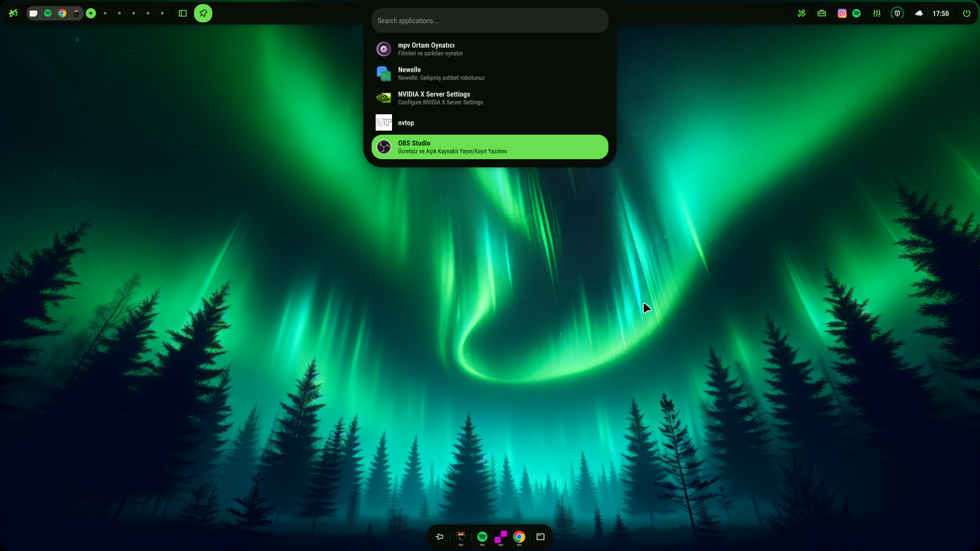The image size is (980, 551).
Task: Toggle the green pin button in the top bar
Action: click(203, 13)
